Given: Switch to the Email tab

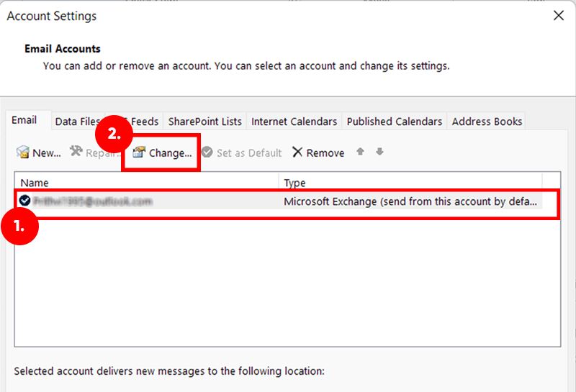Looking at the screenshot, I should (24, 121).
